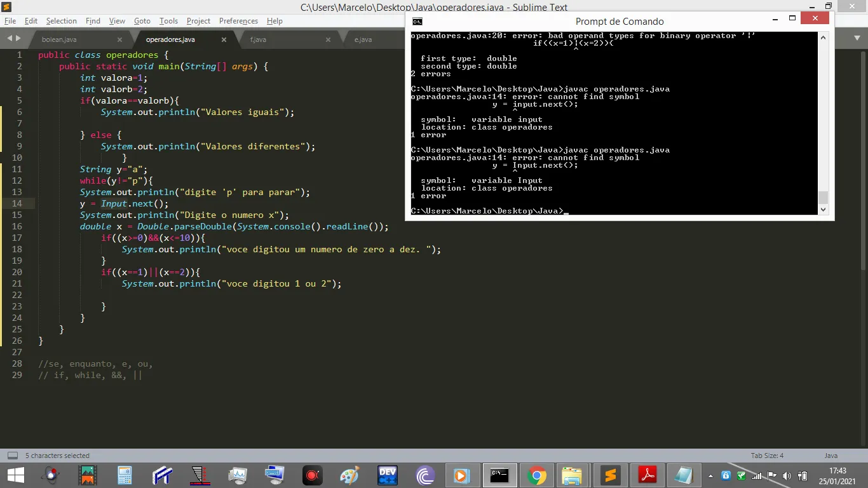Close the f.java tab
Viewport: 868px width, 488px height.
pyautogui.click(x=328, y=39)
